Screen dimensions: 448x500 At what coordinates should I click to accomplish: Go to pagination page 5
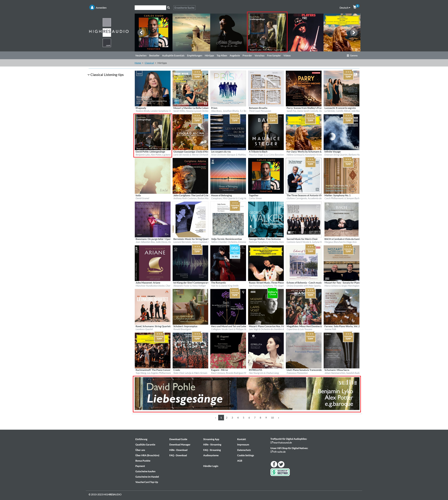coord(243,418)
